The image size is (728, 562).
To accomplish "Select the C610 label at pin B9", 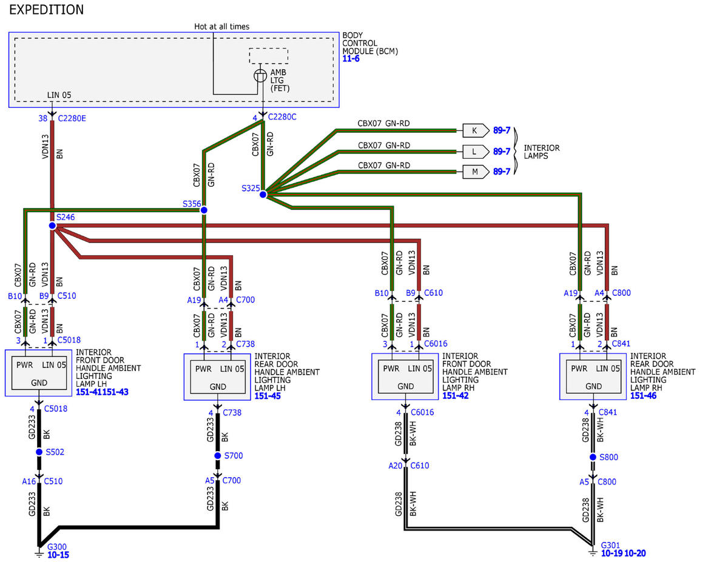I will click(433, 293).
